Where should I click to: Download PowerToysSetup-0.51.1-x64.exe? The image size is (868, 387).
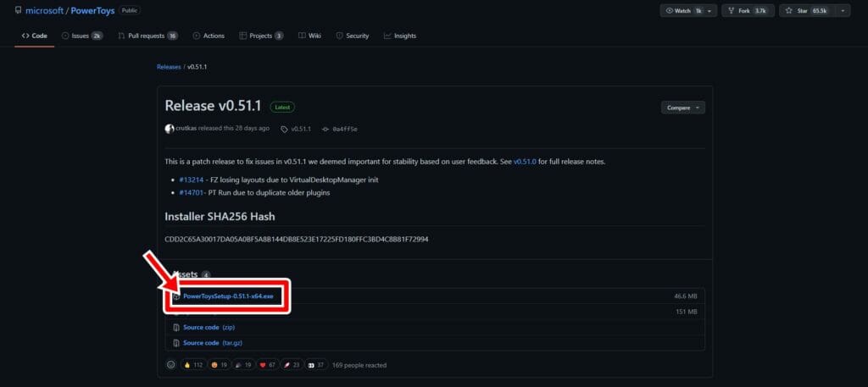click(x=228, y=296)
